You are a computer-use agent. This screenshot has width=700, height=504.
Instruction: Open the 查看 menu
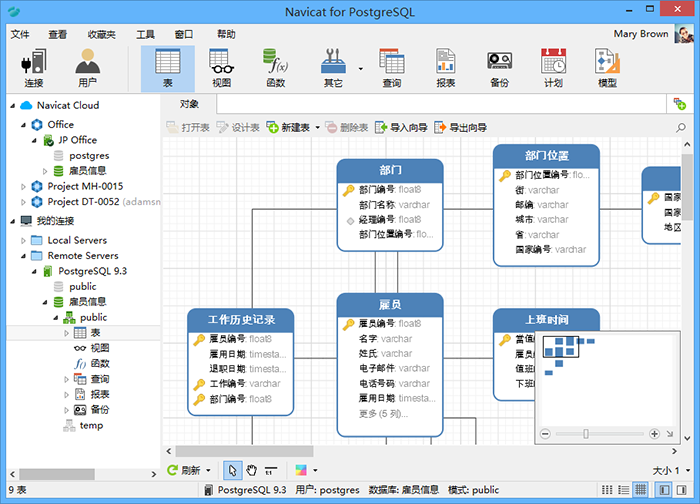[58, 34]
